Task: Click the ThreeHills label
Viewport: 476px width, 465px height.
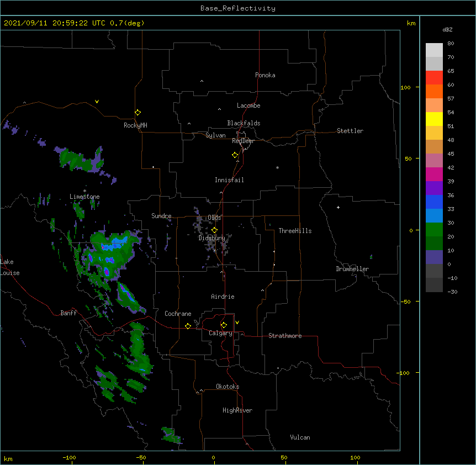Action: [295, 231]
